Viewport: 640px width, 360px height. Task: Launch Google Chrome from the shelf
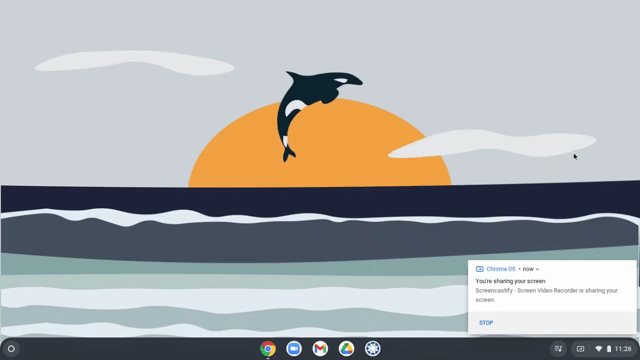[268, 349]
